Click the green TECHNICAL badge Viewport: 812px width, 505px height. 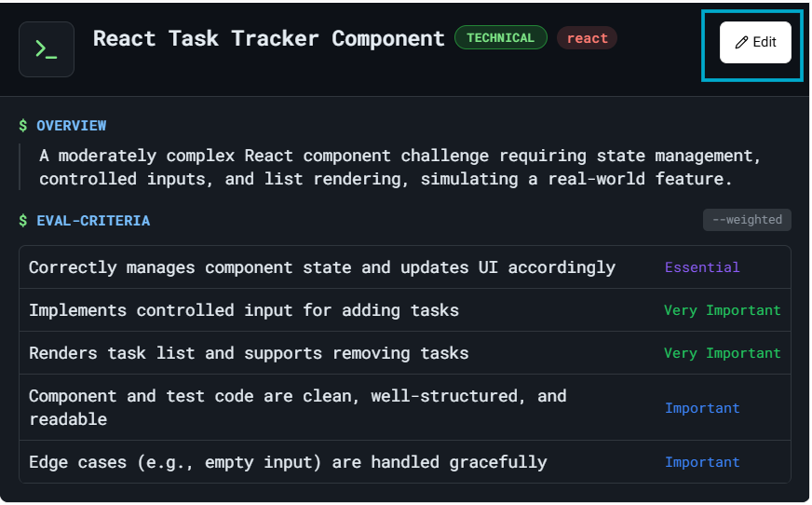500,38
